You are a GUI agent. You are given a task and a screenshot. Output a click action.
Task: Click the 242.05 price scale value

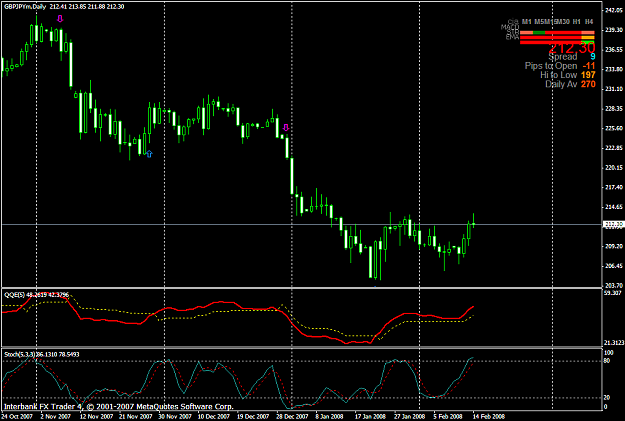coord(614,10)
